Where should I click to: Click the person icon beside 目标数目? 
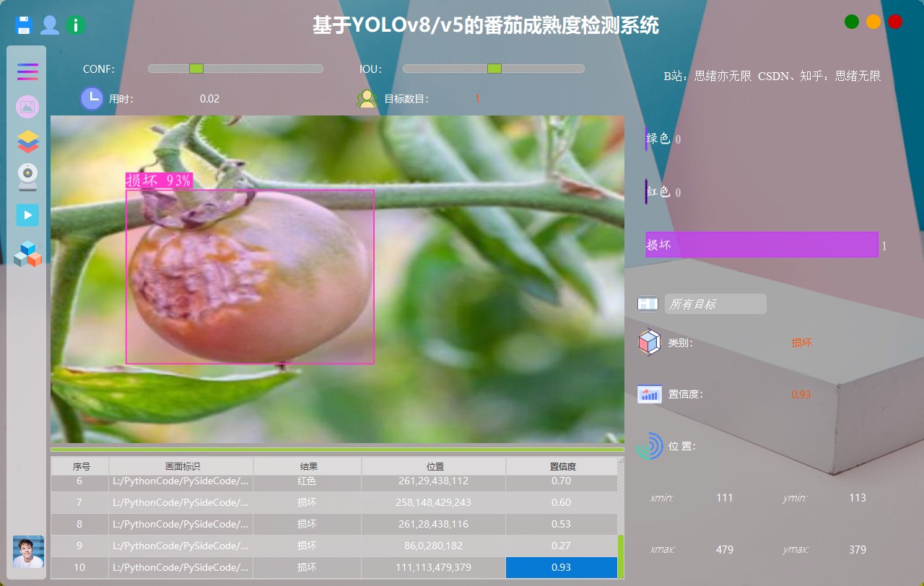[x=367, y=99]
